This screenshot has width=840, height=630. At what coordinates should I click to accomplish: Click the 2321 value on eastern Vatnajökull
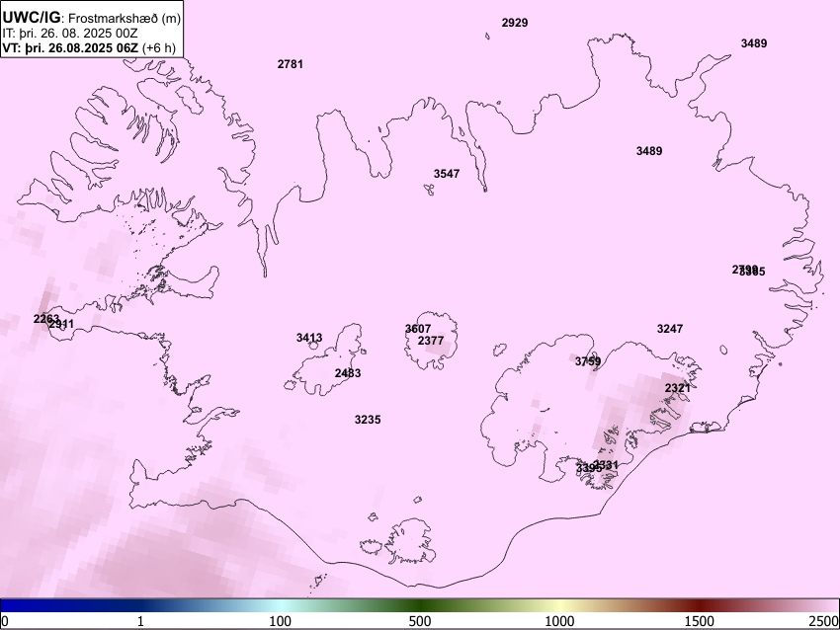point(678,387)
